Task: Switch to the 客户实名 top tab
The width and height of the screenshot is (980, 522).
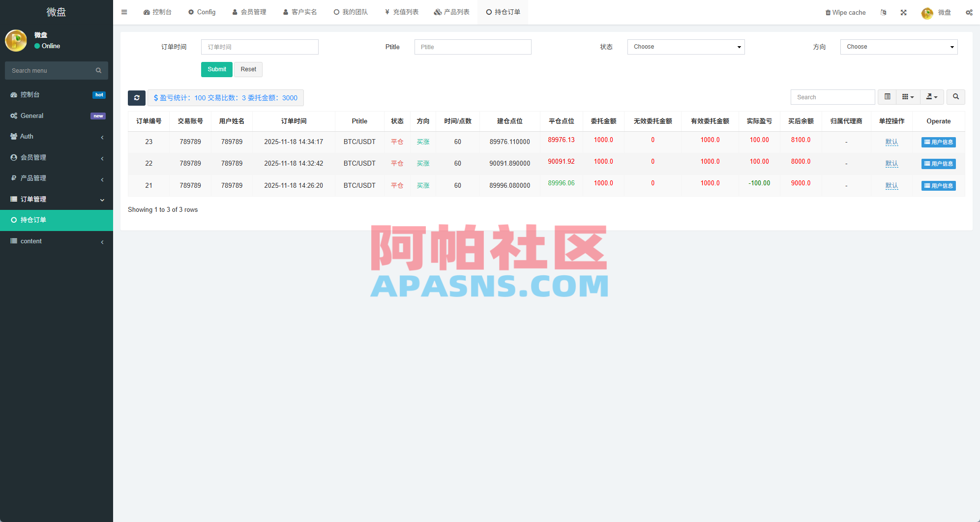Action: pos(300,12)
